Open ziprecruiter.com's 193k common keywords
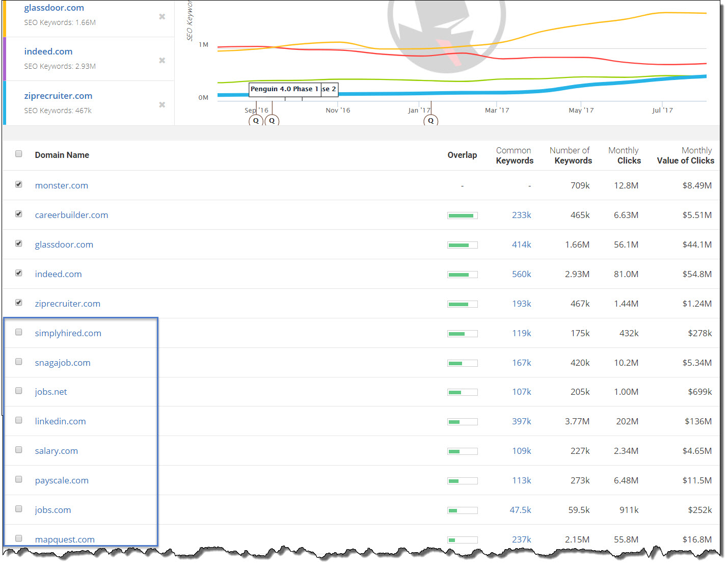The image size is (728, 569). (522, 304)
